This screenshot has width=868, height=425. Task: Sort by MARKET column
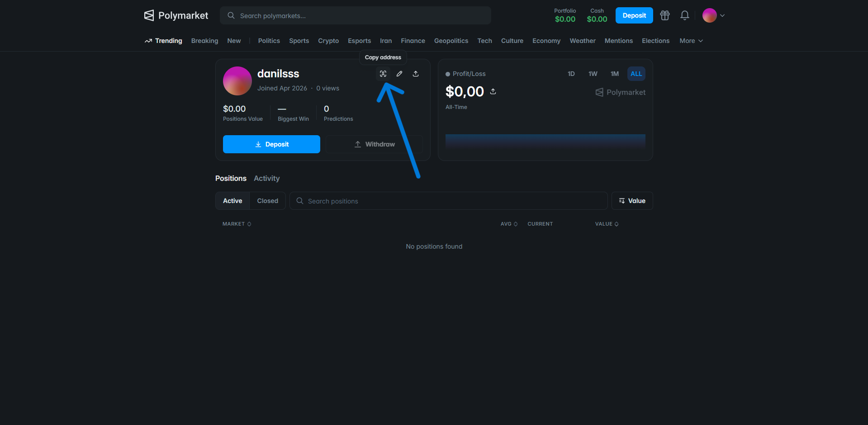(237, 224)
